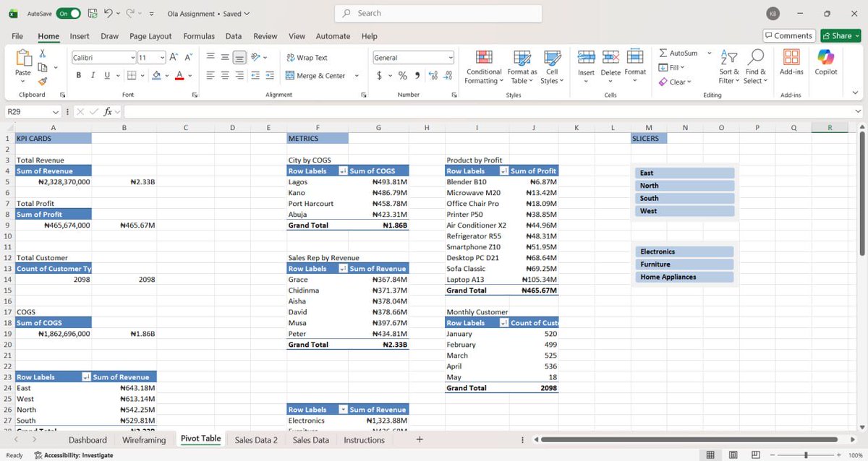Apply Italic formatting
This screenshot has height=461, width=868.
[x=93, y=75]
